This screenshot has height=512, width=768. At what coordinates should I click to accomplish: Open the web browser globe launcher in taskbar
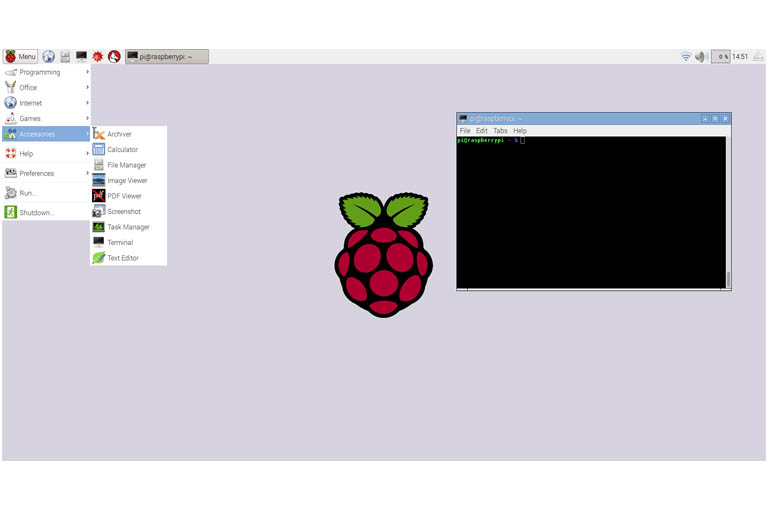(48, 57)
